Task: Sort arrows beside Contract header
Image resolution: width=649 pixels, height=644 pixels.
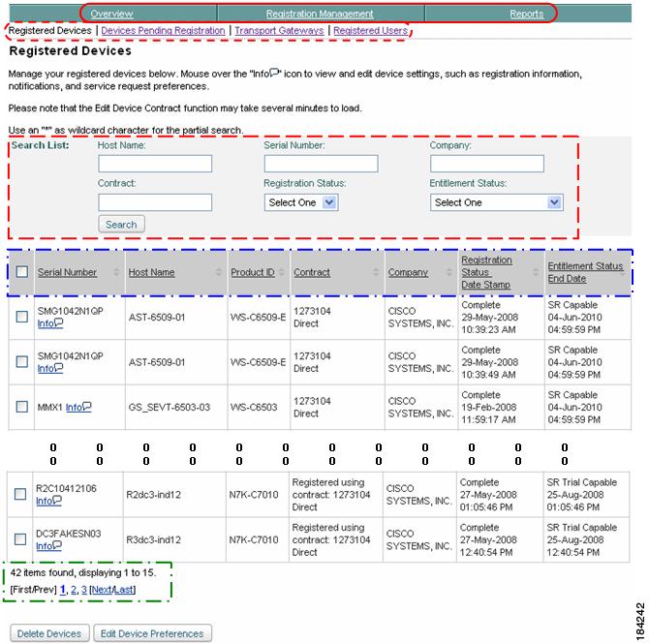Action: point(376,272)
